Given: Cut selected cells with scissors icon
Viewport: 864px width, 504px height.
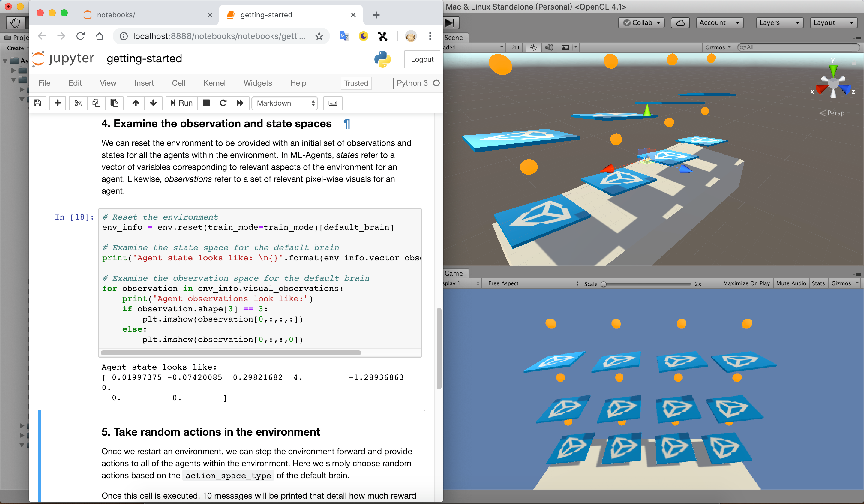Looking at the screenshot, I should click(x=78, y=103).
